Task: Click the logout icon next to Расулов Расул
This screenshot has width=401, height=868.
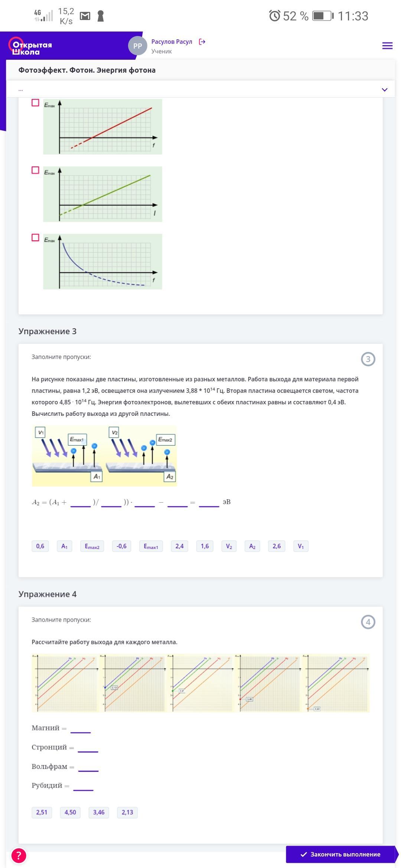Action: tap(202, 42)
